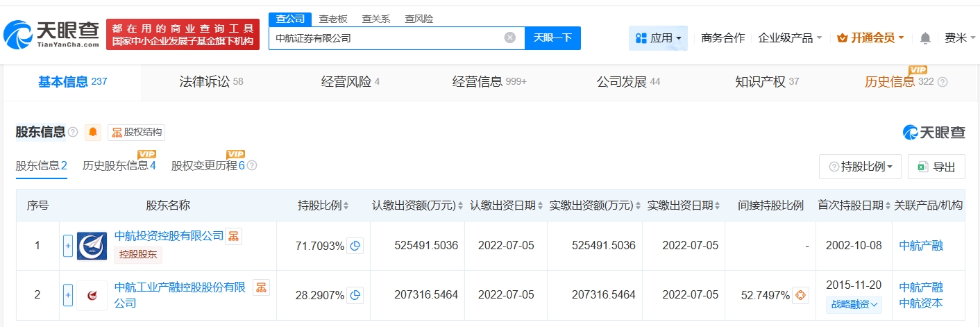The height and width of the screenshot is (327, 980).
Task: Open the 应用 dropdown menu
Action: click(x=658, y=38)
